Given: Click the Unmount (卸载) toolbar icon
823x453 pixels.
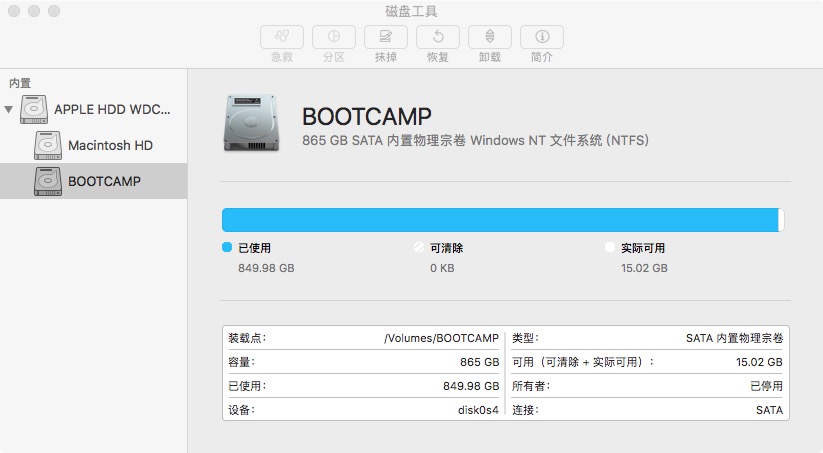Looking at the screenshot, I should tap(490, 37).
